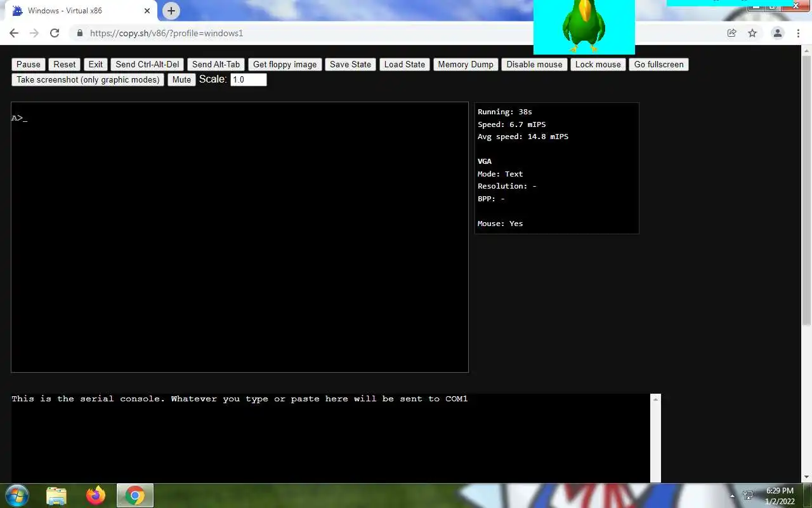Click the green parrot image
This screenshot has width=812, height=508.
(x=584, y=27)
